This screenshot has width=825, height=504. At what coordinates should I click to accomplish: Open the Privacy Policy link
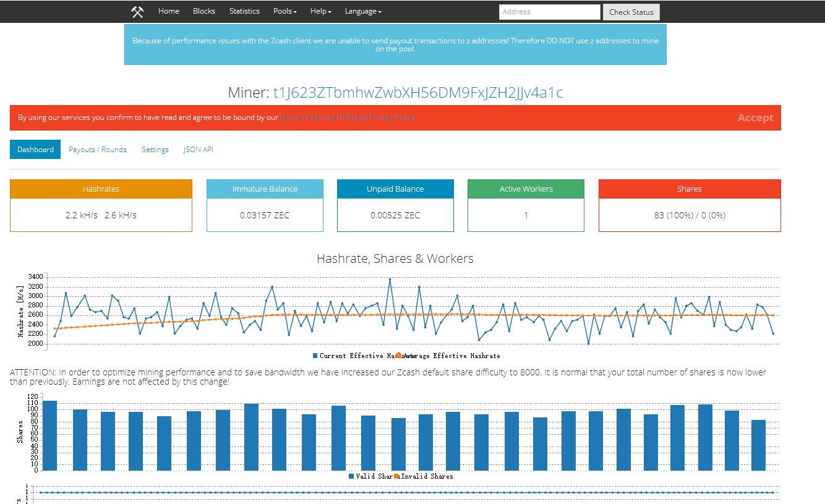(392, 117)
